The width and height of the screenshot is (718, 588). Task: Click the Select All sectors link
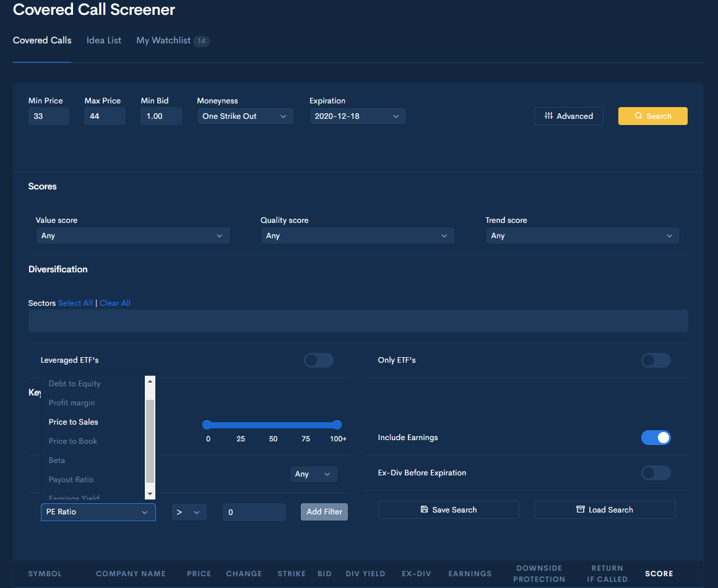pyautogui.click(x=75, y=303)
